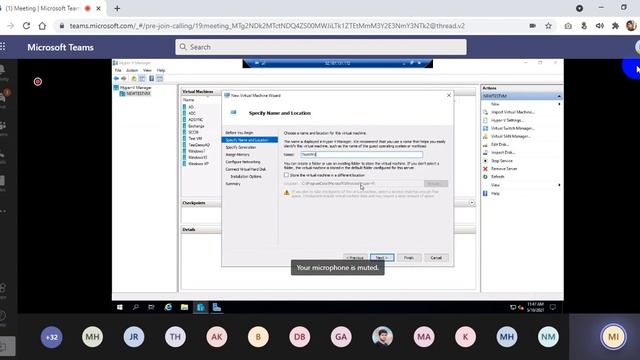The width and height of the screenshot is (640, 360).
Task: Select NEWTESTVM server in Hyper-V tree
Action: [138, 93]
